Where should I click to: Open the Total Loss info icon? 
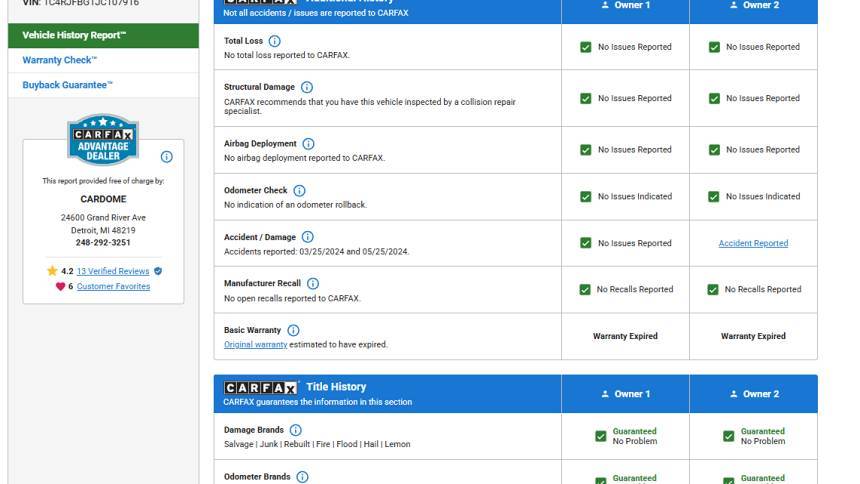275,41
